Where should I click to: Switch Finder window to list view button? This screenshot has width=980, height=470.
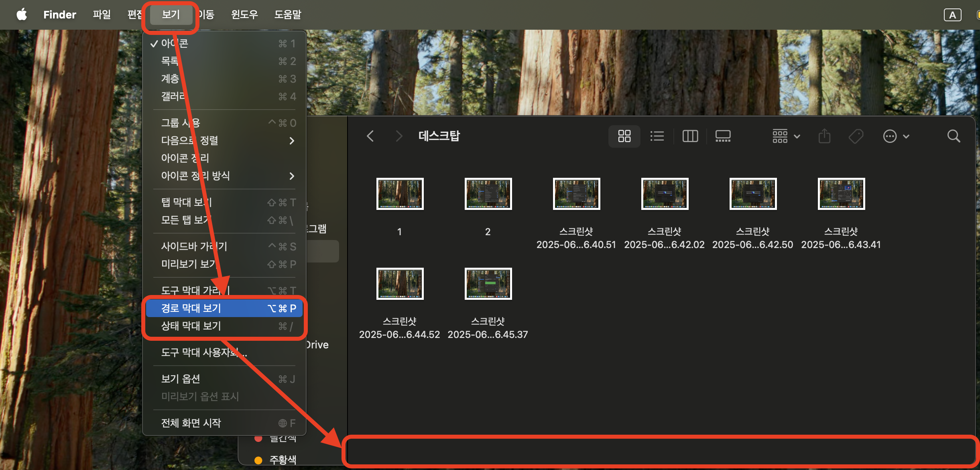click(657, 136)
